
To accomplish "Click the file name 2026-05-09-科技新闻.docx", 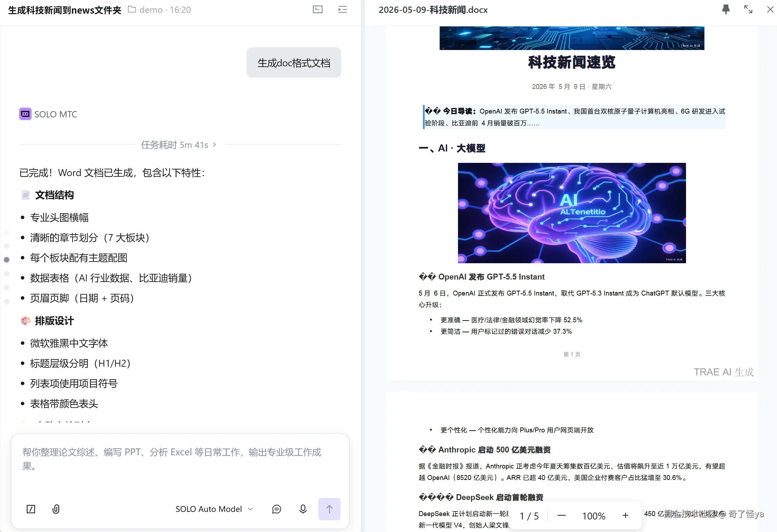I will pyautogui.click(x=433, y=10).
